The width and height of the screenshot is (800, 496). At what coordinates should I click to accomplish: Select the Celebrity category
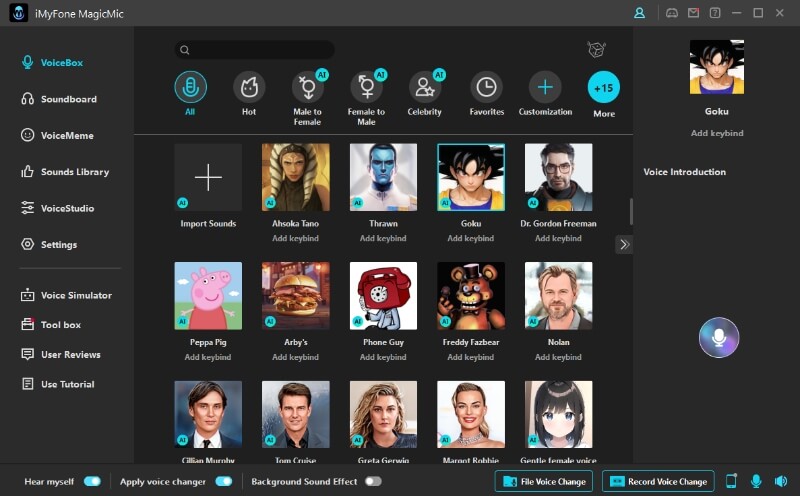coord(425,87)
